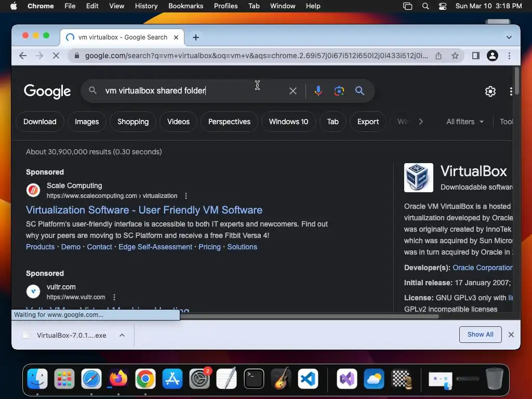This screenshot has height=399, width=532.
Task: Open Spotlight search in menu bar
Action: (425, 6)
